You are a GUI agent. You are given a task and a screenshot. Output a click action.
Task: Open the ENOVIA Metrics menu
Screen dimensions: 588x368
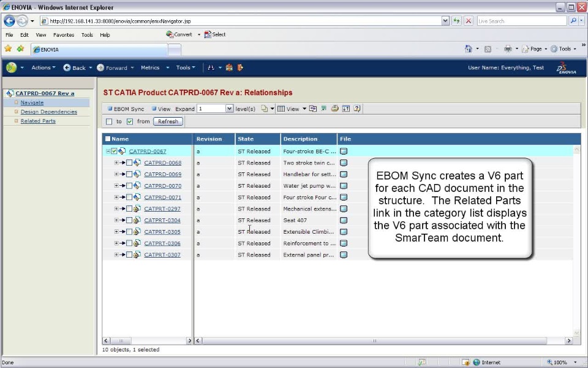(x=151, y=67)
